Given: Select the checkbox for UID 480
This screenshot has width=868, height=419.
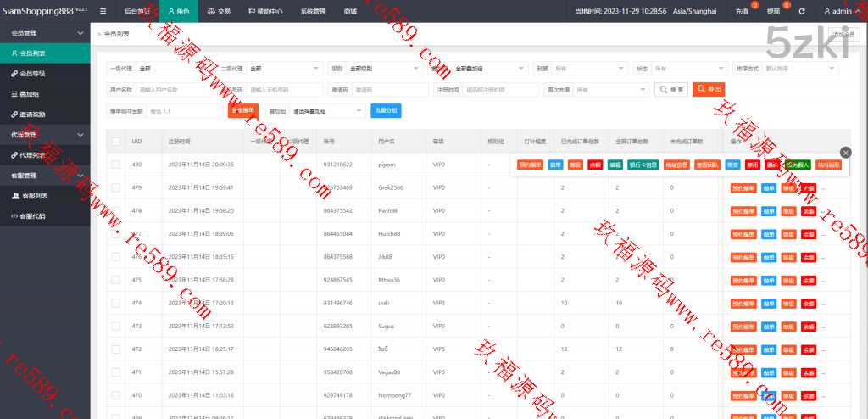Looking at the screenshot, I should (x=115, y=165).
